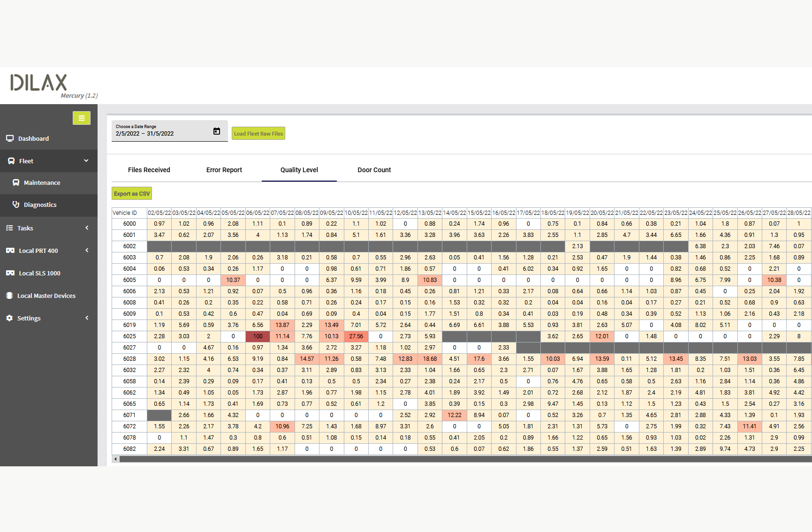Viewport: 812px width, 532px height.
Task: Open the date picker calendar icon
Action: click(x=216, y=131)
